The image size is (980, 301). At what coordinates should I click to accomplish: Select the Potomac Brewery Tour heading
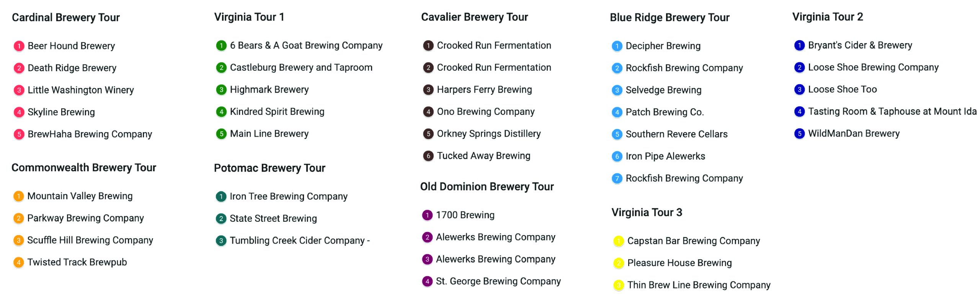(x=269, y=168)
